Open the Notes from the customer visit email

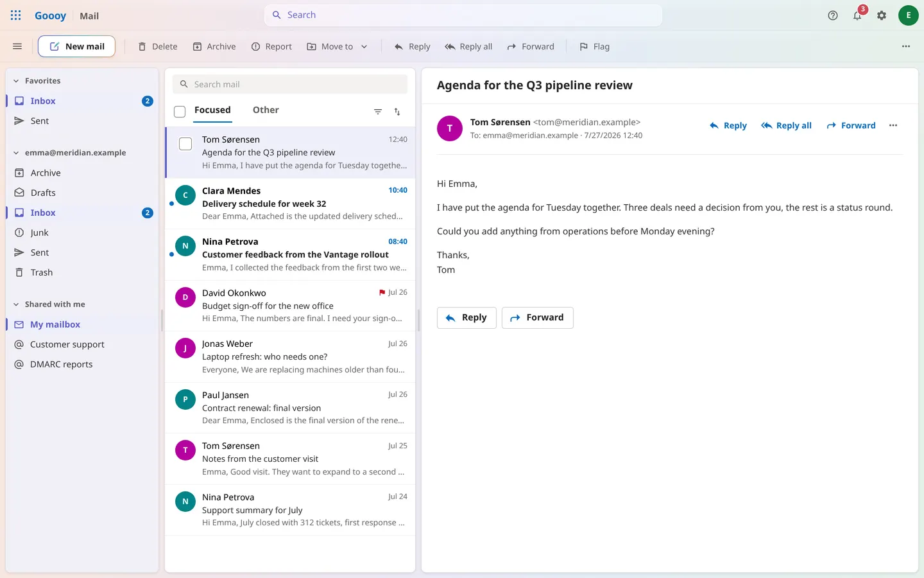pos(290,459)
